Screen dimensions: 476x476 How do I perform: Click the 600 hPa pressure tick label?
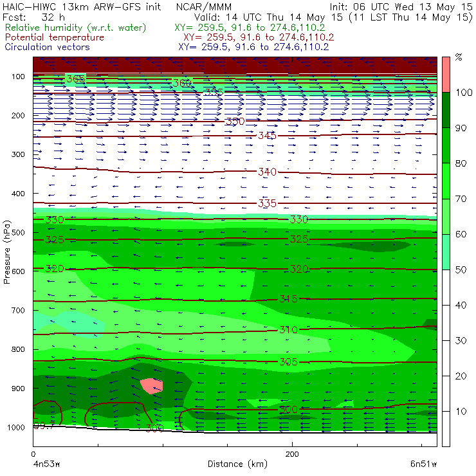(x=18, y=271)
